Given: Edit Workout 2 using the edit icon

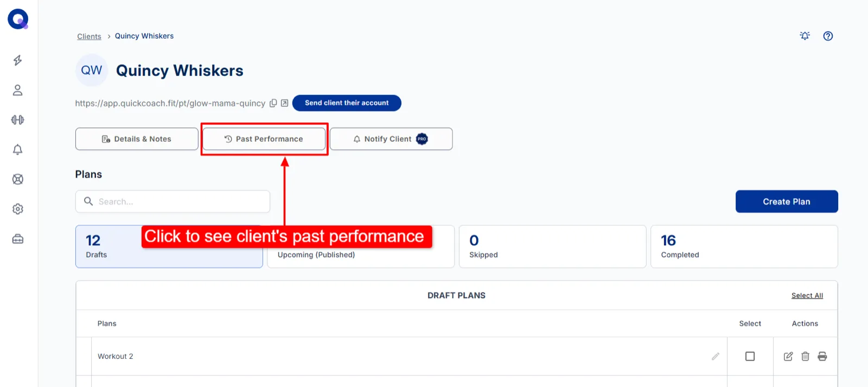Looking at the screenshot, I should (788, 356).
